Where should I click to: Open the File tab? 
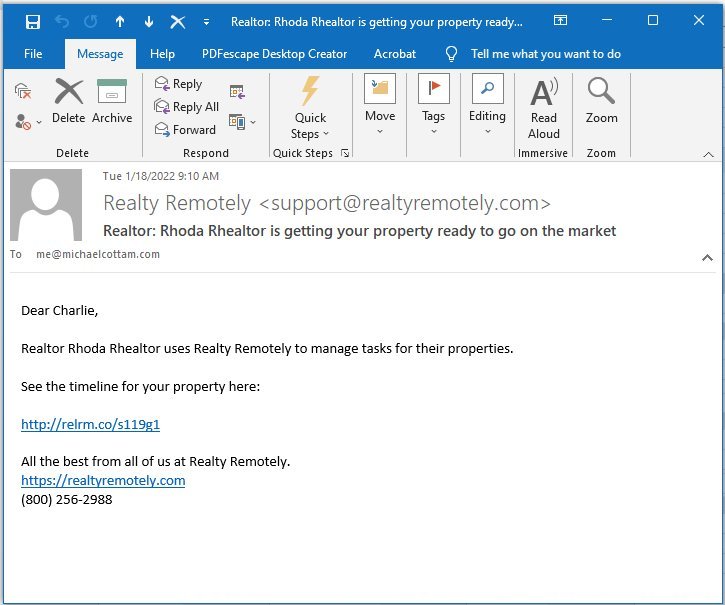tap(33, 54)
